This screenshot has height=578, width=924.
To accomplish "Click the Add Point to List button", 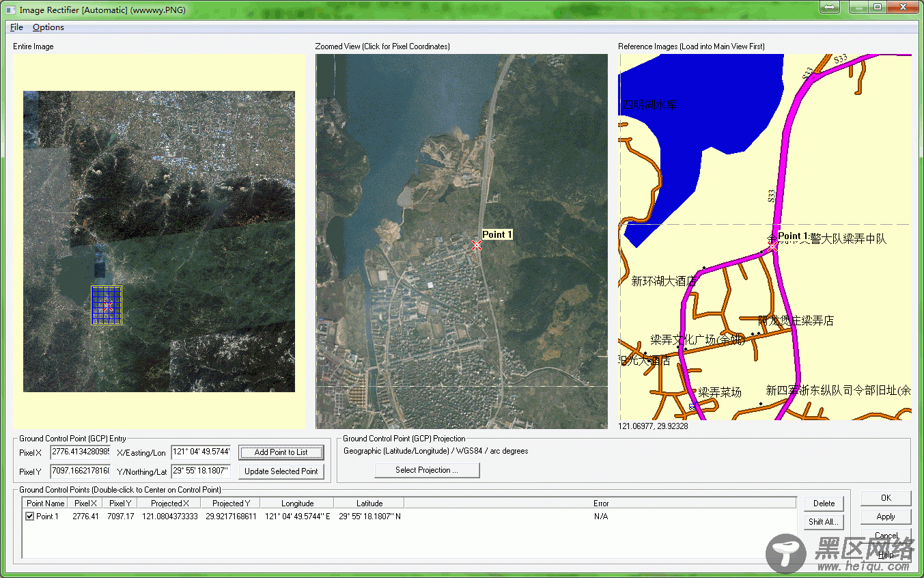I will (x=281, y=452).
